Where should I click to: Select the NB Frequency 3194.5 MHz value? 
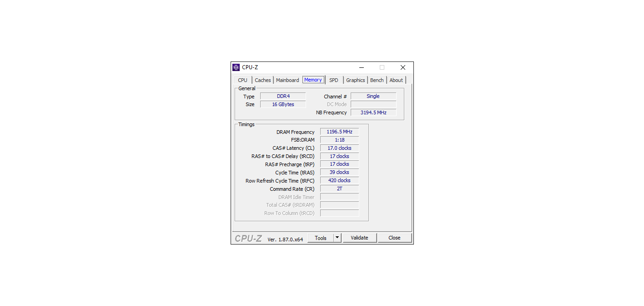373,112
